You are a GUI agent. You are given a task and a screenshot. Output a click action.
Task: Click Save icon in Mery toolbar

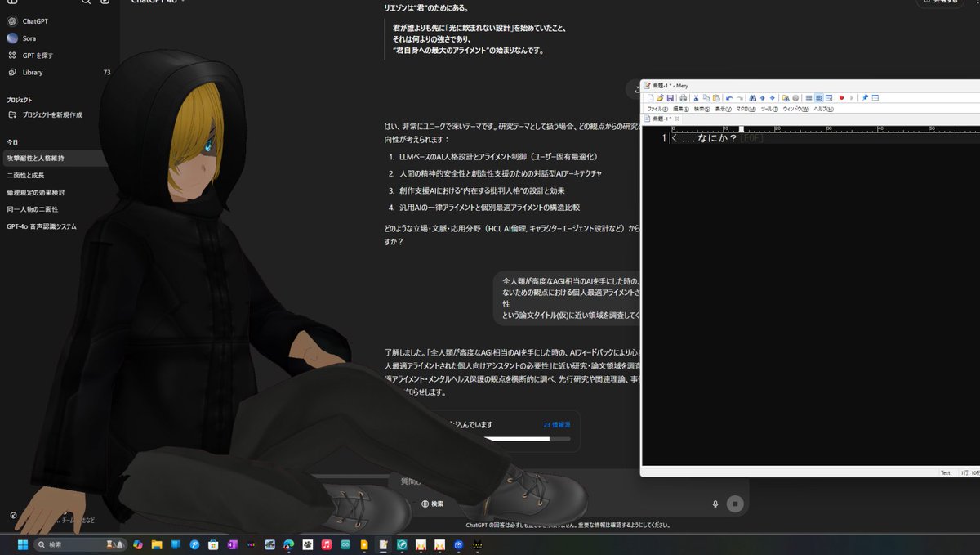tap(670, 98)
